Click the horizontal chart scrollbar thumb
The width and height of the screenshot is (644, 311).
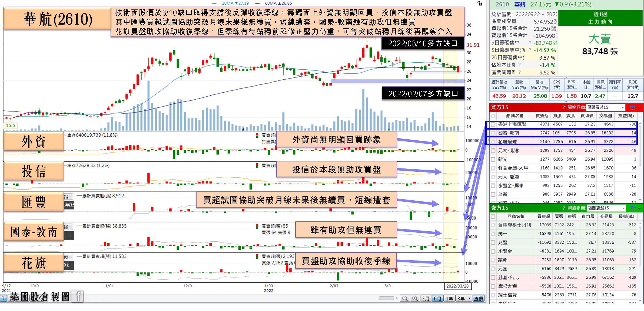tap(386, 298)
